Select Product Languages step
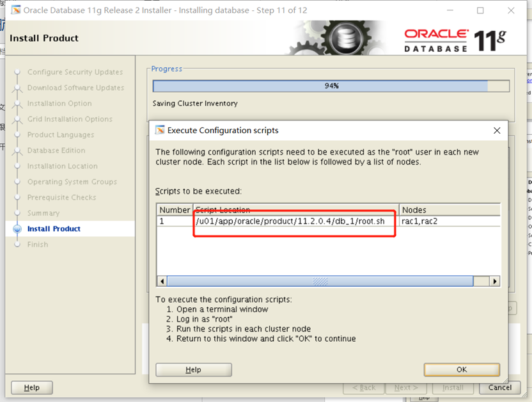Viewport: 532px width, 402px height. 61,135
